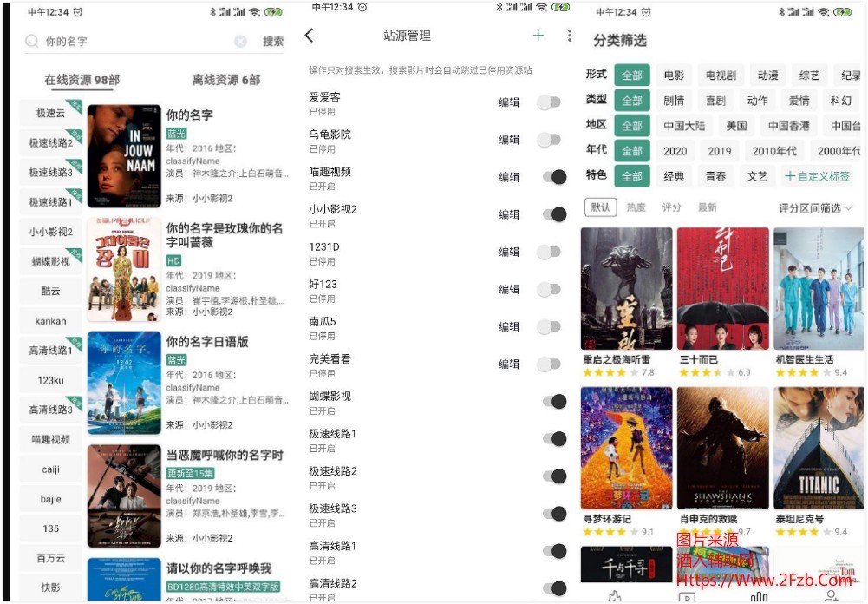
Task: Sort by 热度 tab
Action: coord(636,207)
